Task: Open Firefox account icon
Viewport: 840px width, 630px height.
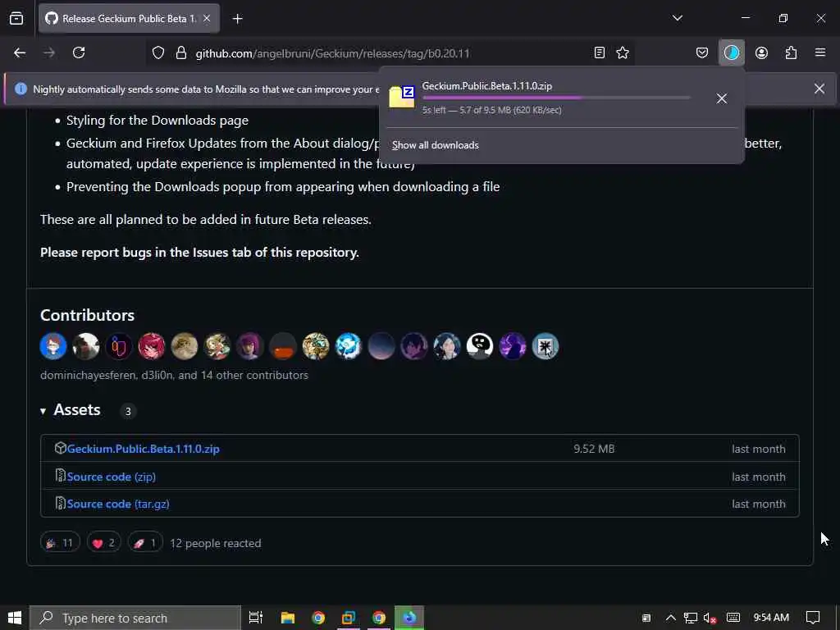Action: pos(761,52)
